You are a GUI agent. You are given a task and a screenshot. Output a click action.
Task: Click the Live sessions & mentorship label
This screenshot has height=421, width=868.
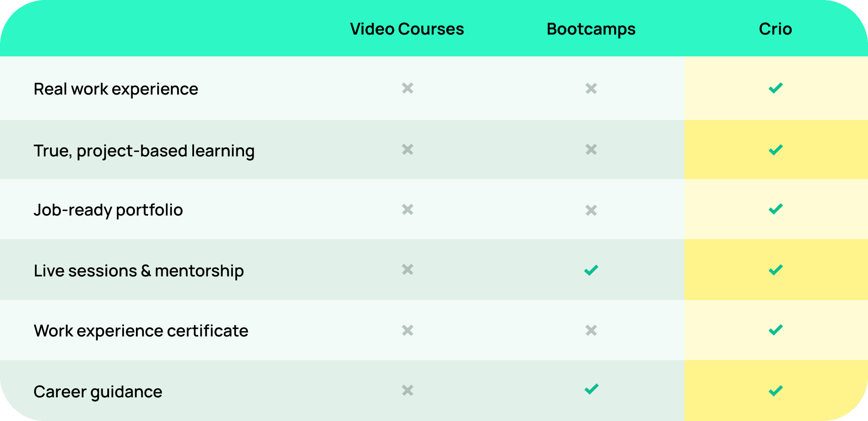tap(139, 271)
